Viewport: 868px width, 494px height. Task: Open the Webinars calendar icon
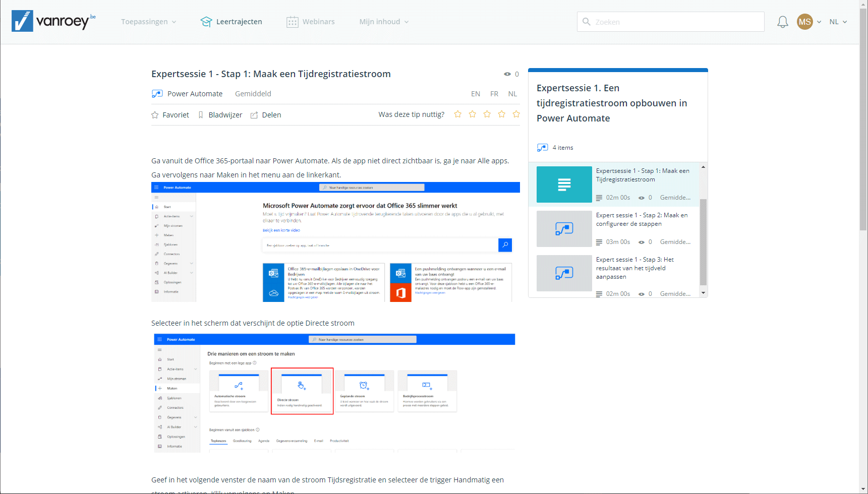tap(293, 22)
